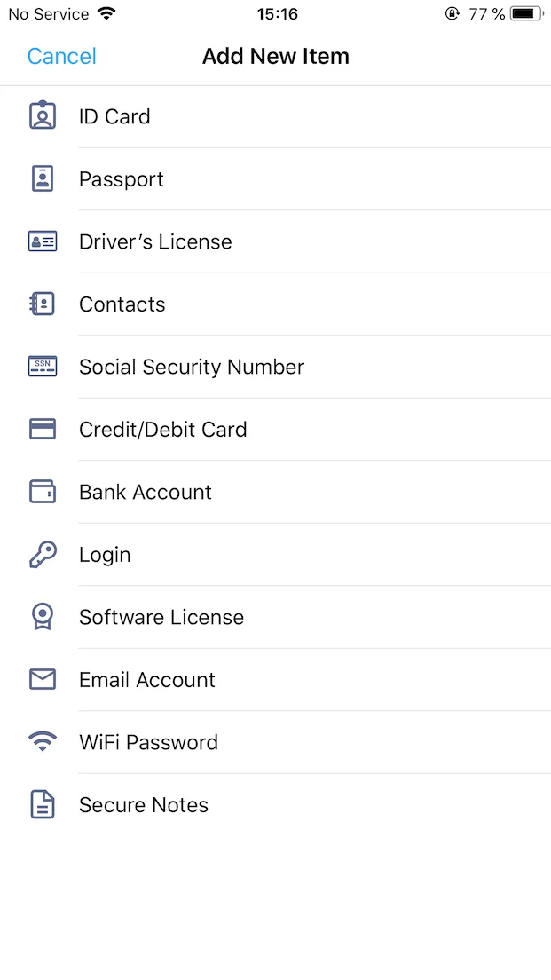The image size is (551, 980).
Task: Select the Social Security Number entry
Action: pos(192,367)
